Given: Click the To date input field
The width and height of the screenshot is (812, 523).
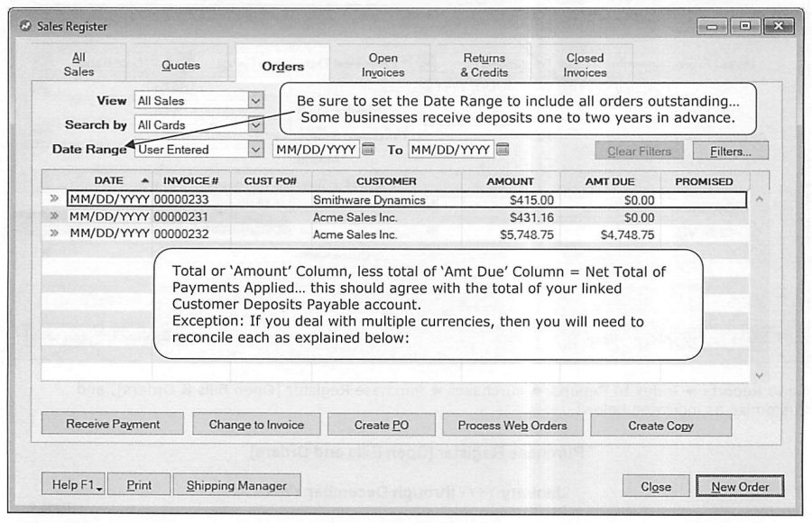Looking at the screenshot, I should (x=450, y=150).
